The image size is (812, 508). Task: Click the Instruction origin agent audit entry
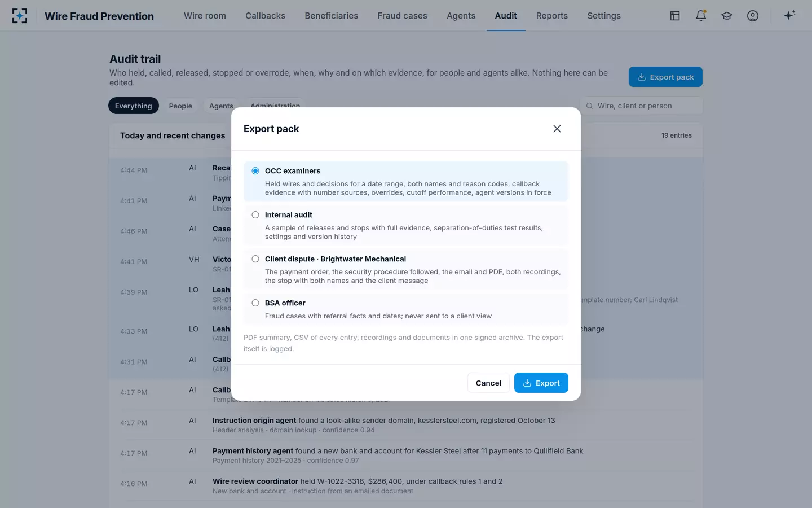406,425
